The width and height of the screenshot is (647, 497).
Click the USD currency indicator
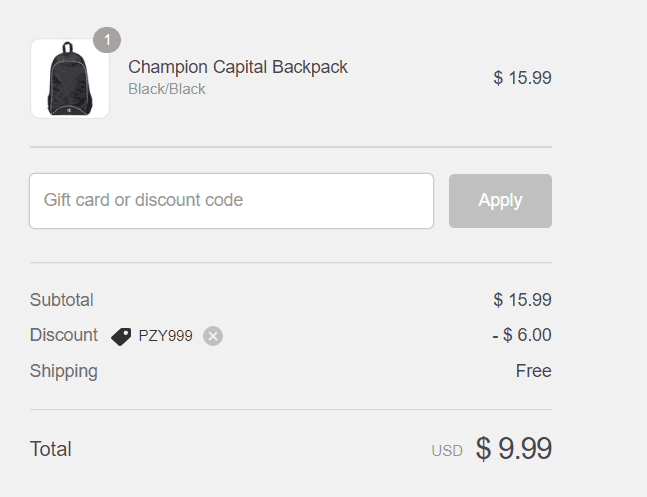(x=447, y=451)
